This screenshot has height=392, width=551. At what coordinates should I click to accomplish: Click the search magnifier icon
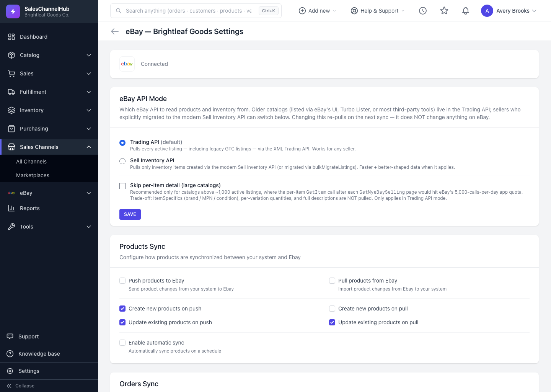(x=119, y=11)
